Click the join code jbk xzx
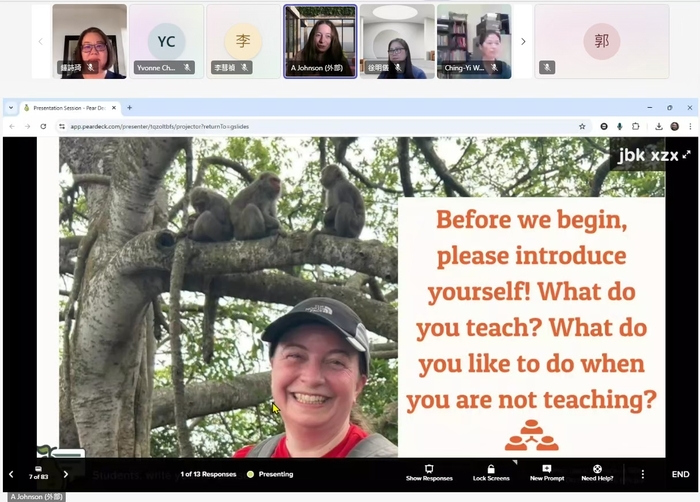This screenshot has width=700, height=502. (x=648, y=155)
